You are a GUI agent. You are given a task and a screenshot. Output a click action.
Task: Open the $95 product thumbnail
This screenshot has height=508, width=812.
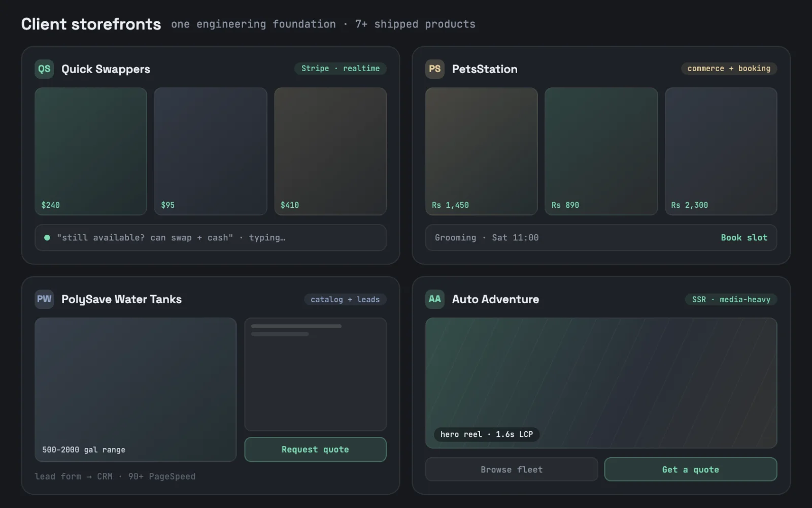(x=211, y=151)
